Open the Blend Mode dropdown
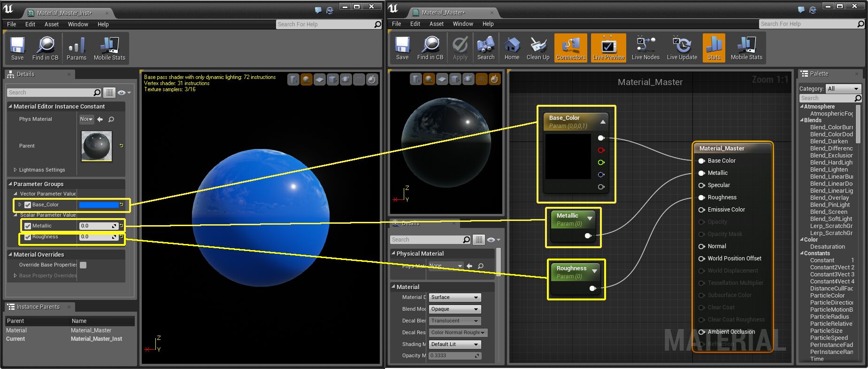 coord(454,309)
